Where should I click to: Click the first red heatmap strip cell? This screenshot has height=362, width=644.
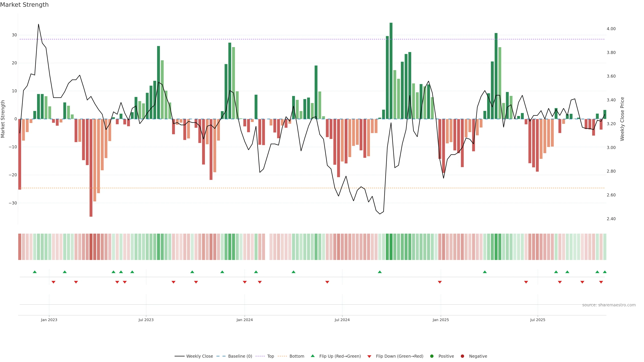pyautogui.click(x=20, y=247)
